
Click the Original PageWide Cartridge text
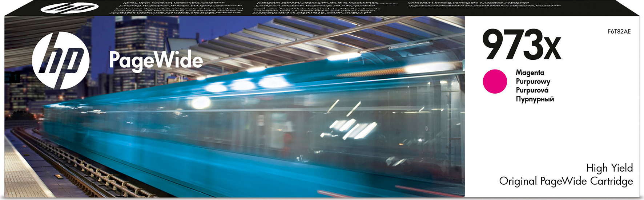(x=566, y=181)
